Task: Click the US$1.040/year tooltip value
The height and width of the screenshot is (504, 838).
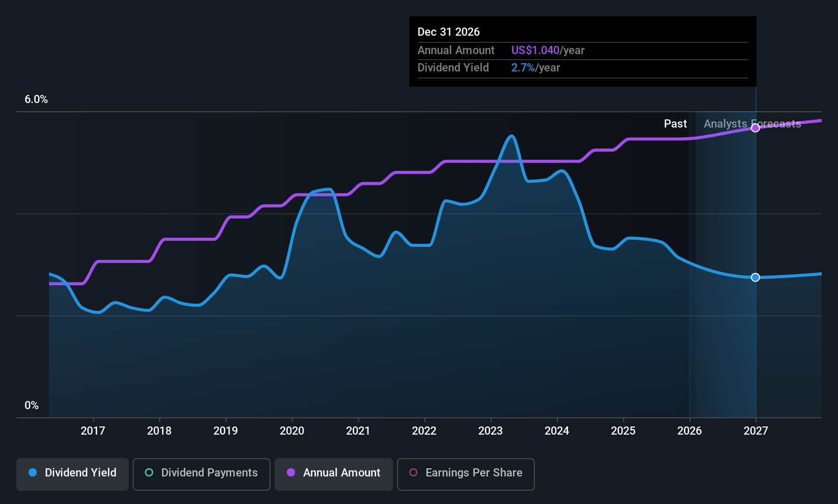Action: pos(548,50)
